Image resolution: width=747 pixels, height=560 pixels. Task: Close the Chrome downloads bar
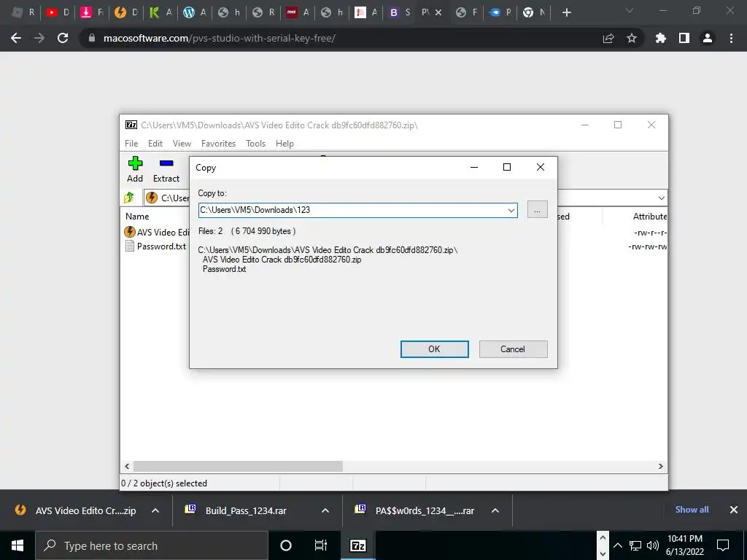(734, 510)
